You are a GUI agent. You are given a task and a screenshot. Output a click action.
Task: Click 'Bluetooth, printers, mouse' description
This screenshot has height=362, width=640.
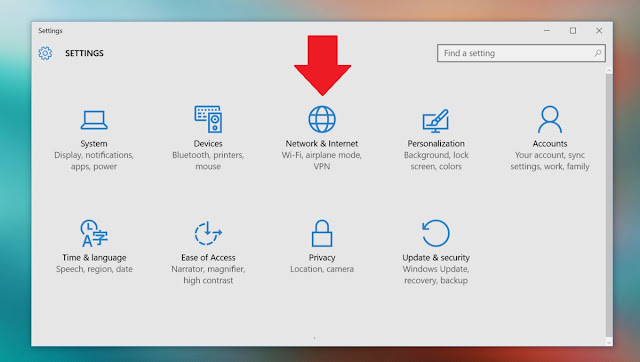click(208, 161)
